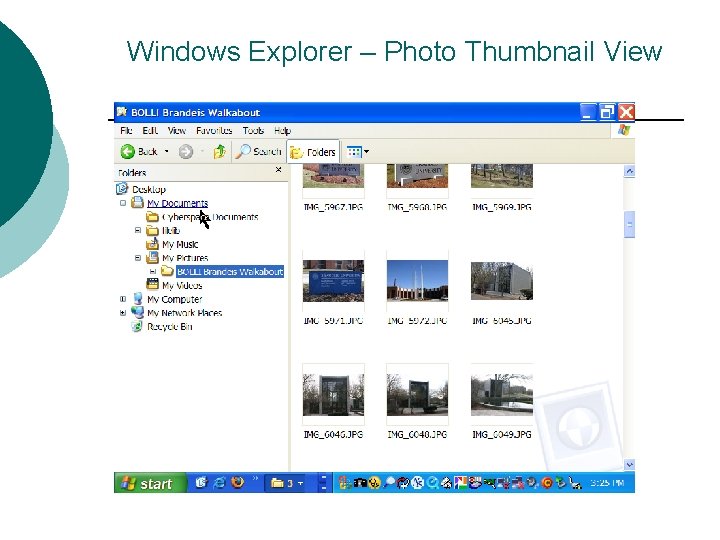
Task: Click file name label IMG_6046.JPG
Action: pos(333,434)
